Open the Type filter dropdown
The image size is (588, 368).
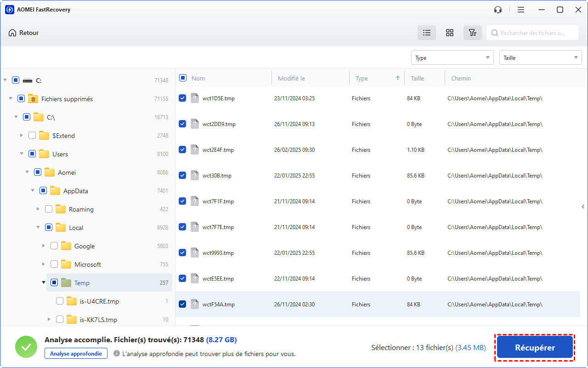452,57
